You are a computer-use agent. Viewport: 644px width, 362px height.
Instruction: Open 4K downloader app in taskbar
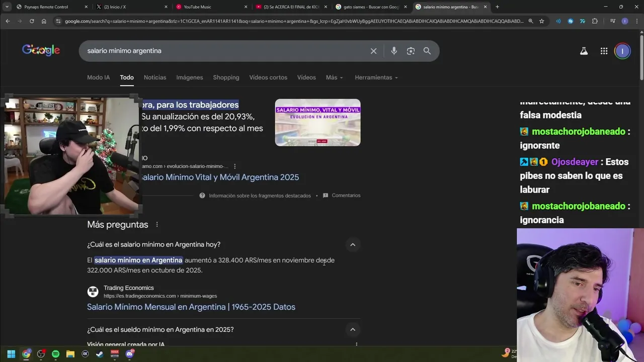pos(85,354)
